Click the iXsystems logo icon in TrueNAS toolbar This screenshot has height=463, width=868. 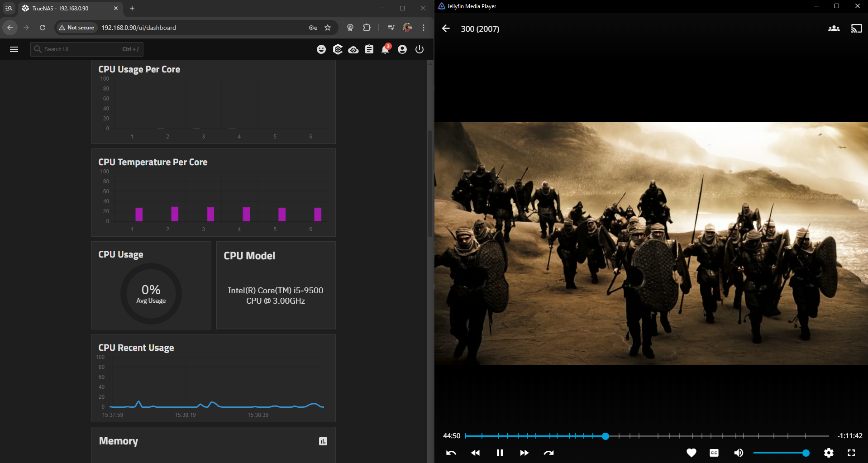[x=338, y=49]
